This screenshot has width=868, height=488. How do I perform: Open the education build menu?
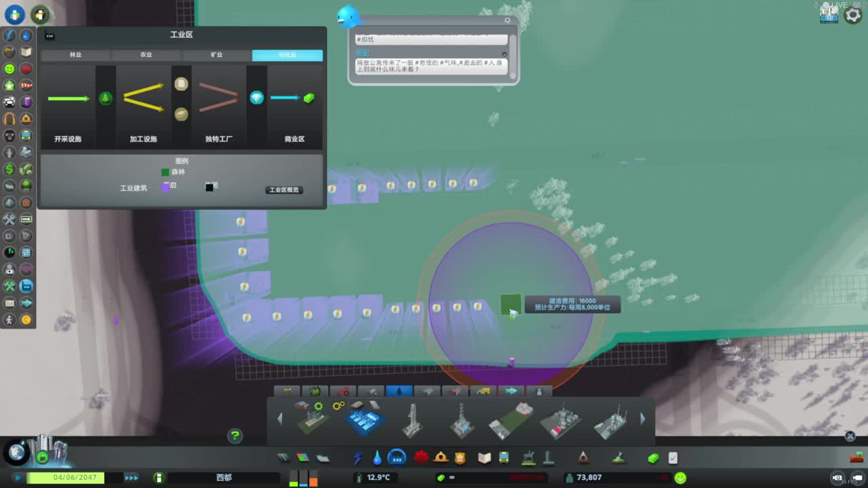[484, 458]
